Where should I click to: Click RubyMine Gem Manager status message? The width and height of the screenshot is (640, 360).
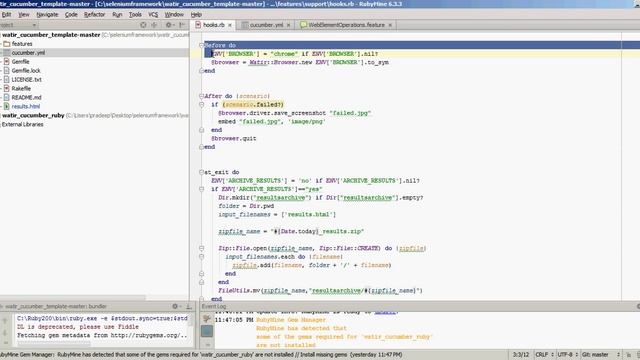click(x=201, y=355)
